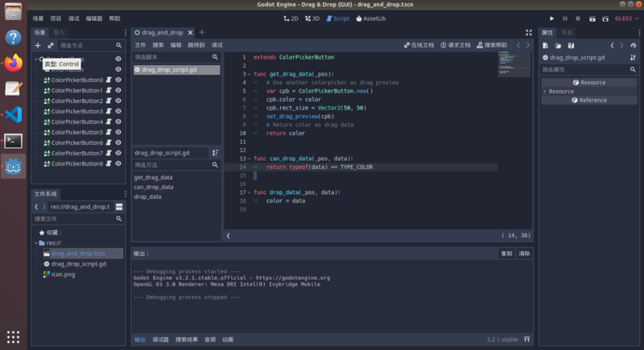Click the save resource floppy icon in inspector

coord(571,46)
